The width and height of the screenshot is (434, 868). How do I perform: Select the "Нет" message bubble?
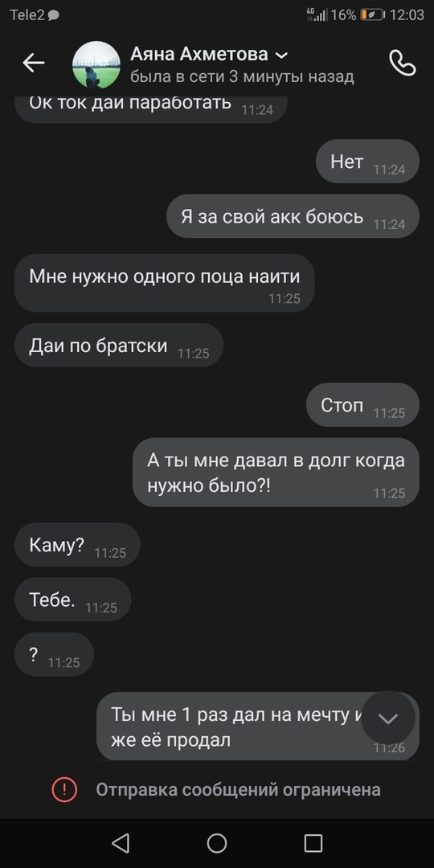pyautogui.click(x=367, y=161)
